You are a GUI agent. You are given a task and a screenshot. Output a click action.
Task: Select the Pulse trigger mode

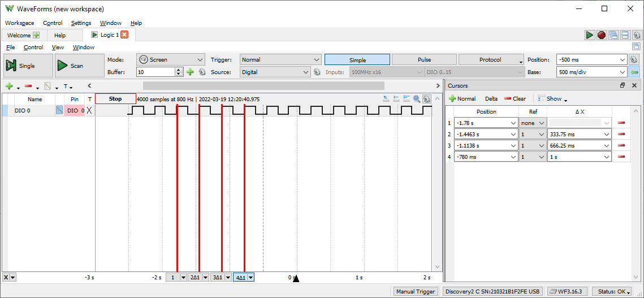tap(424, 59)
